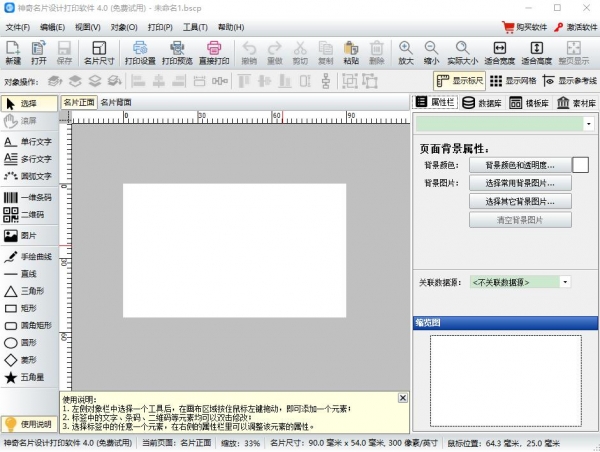Open 打印预览 print preview

(x=177, y=52)
